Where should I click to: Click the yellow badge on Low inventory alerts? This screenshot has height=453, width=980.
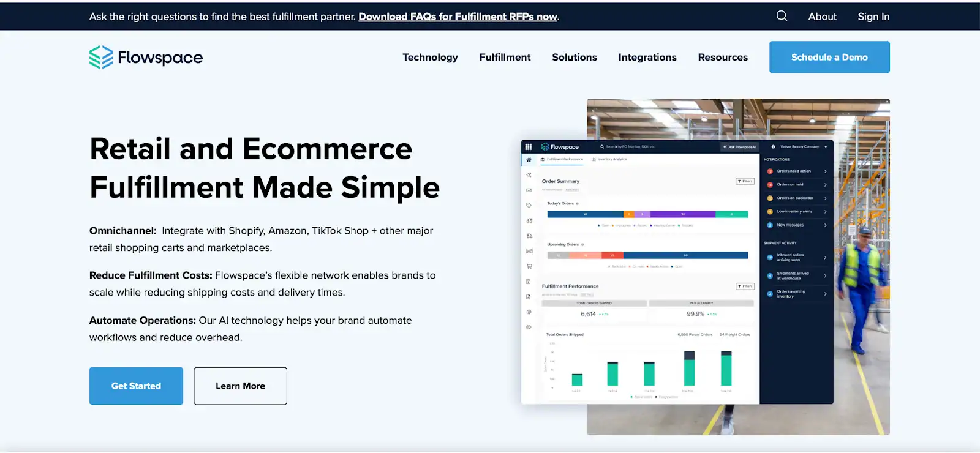[x=770, y=212]
